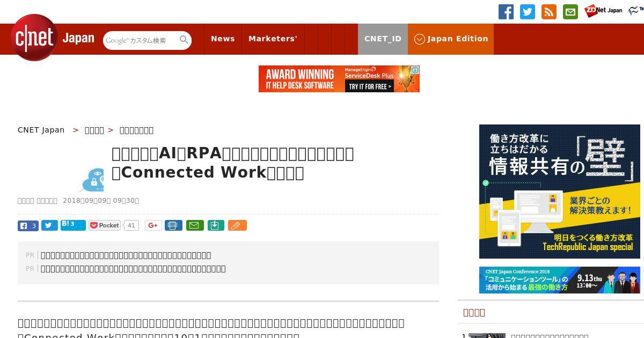644x338 pixels.
Task: Expand the Japan Edition selector
Action: coord(451,39)
